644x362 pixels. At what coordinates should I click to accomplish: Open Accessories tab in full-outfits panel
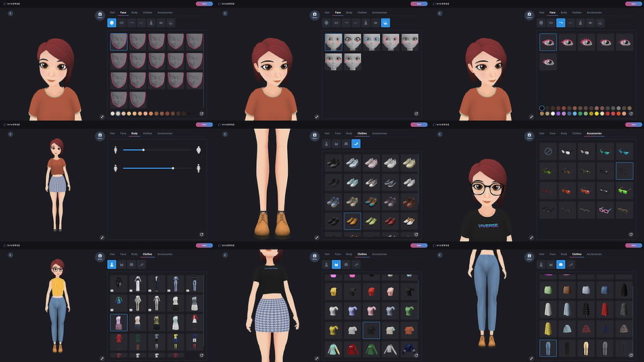click(165, 254)
